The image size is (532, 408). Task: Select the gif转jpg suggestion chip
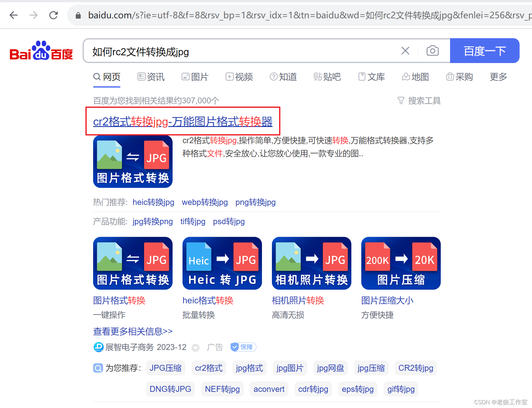point(401,389)
